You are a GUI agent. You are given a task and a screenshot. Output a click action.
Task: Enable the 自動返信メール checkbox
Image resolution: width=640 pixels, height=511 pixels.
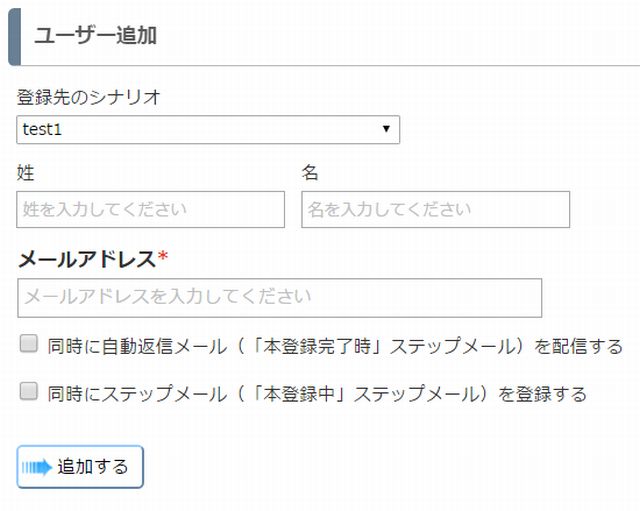(x=29, y=343)
